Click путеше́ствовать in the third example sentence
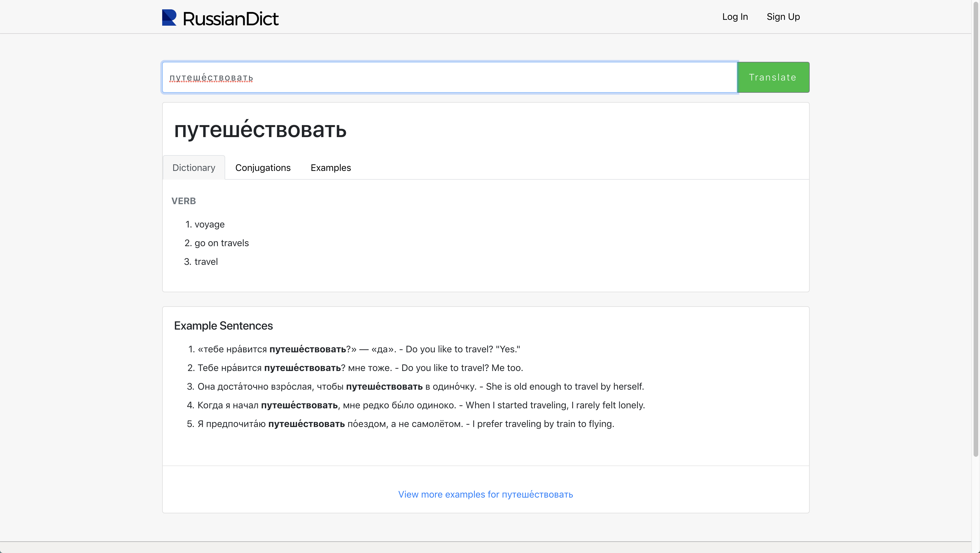This screenshot has height=553, width=980. click(x=384, y=386)
